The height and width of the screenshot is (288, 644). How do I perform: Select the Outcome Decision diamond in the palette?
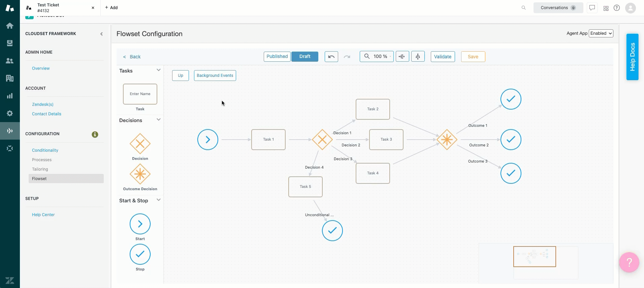pyautogui.click(x=140, y=174)
